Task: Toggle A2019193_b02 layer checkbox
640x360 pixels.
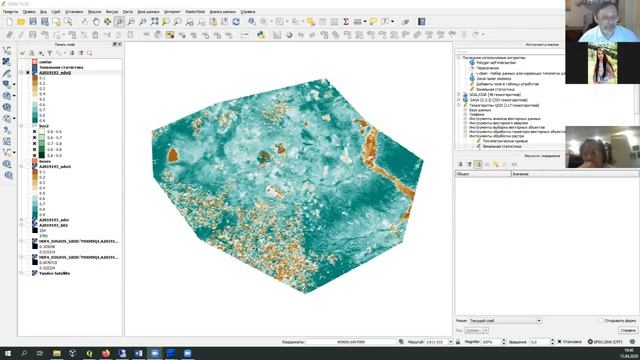Action: click(x=28, y=225)
